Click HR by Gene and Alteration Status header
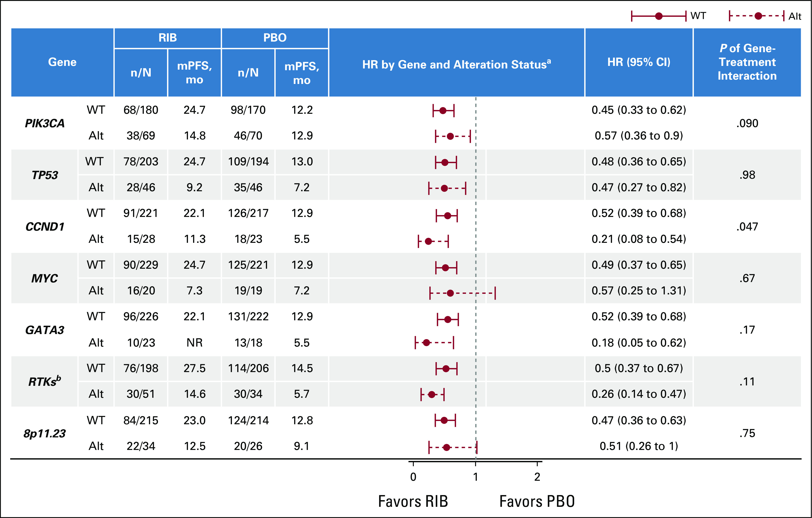Screen dimensions: 812x518 pyautogui.click(x=457, y=64)
